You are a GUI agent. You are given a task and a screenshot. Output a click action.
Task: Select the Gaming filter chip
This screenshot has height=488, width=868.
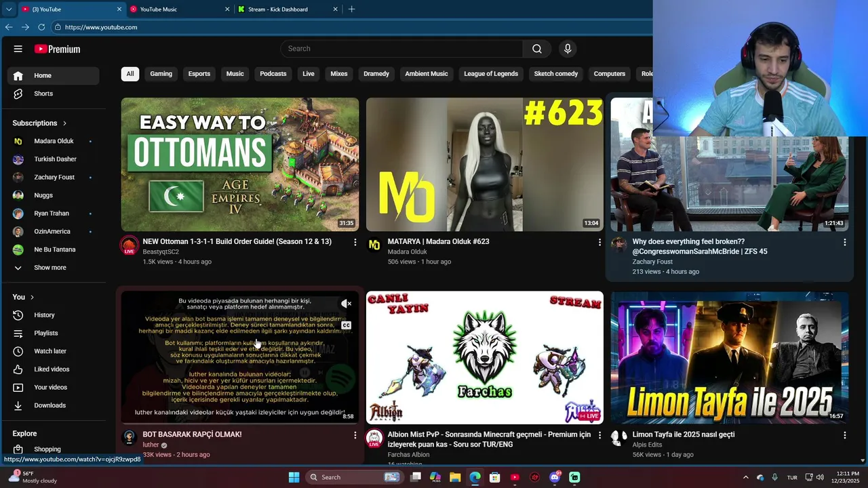click(161, 74)
